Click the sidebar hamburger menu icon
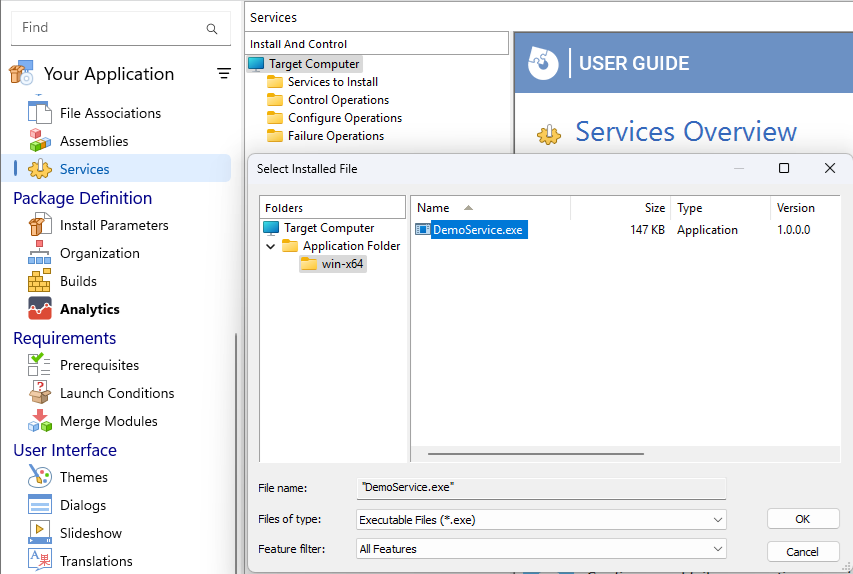Screen dimensions: 853x574 click(224, 74)
